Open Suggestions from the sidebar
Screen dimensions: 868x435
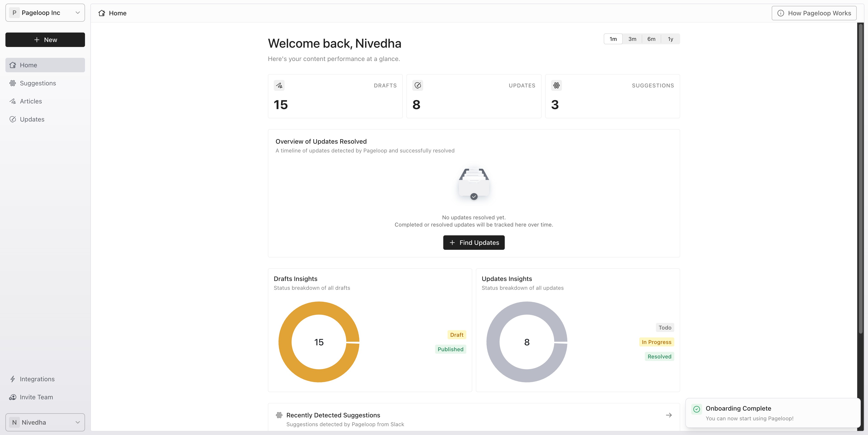(x=45, y=83)
